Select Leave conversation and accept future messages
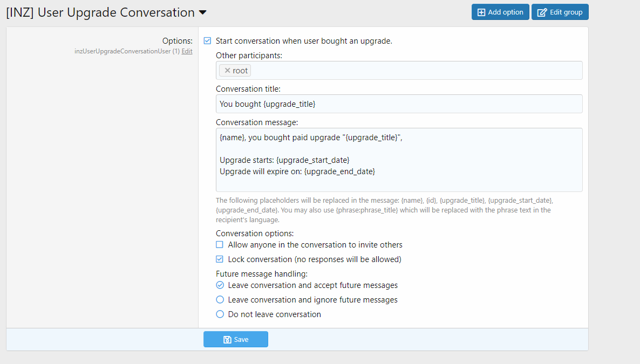This screenshot has height=364, width=640. coord(220,285)
